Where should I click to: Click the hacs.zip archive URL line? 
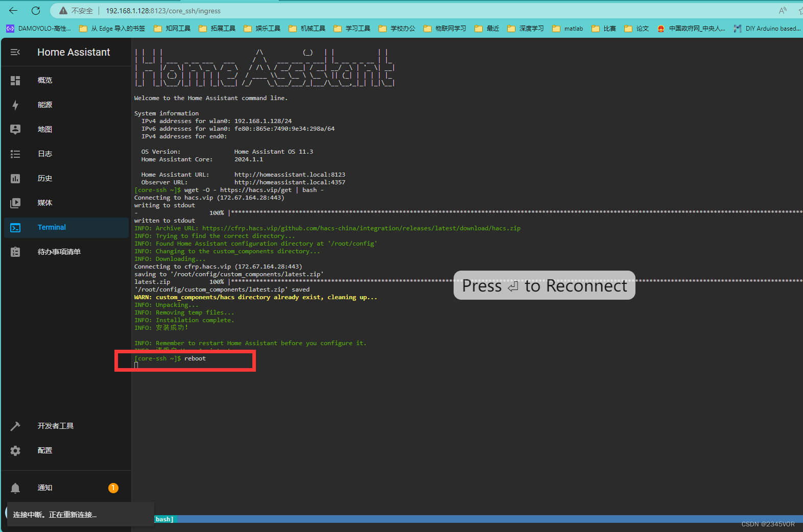pyautogui.click(x=327, y=228)
